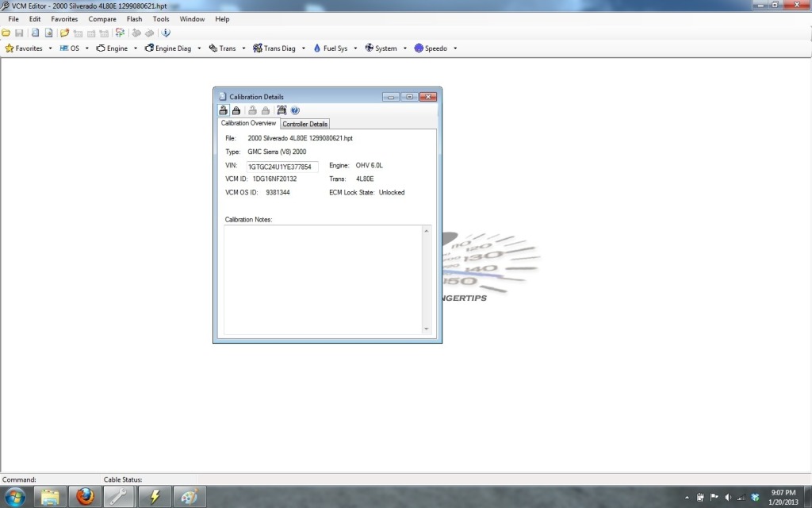Click the system tray volume speaker icon

728,497
